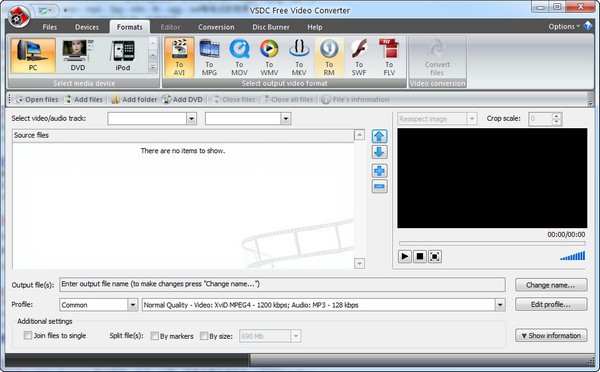Choose To AVI output format
Screen dimensions: 600x372
179,57
